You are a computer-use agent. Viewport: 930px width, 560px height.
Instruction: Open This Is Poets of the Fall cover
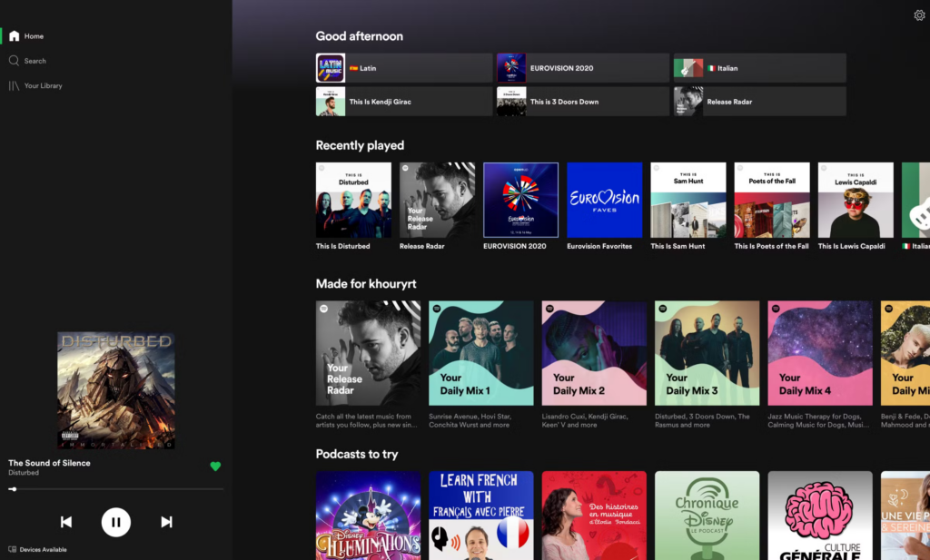pyautogui.click(x=772, y=200)
